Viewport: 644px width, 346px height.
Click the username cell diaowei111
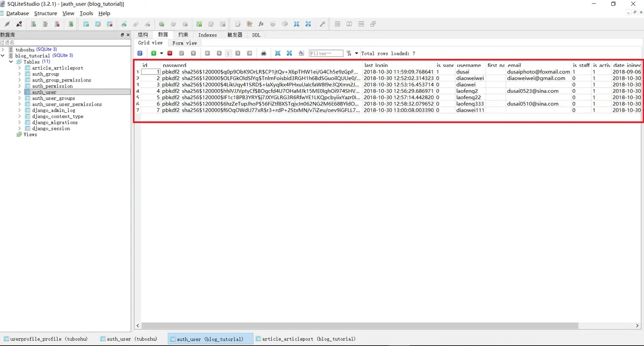(x=470, y=110)
